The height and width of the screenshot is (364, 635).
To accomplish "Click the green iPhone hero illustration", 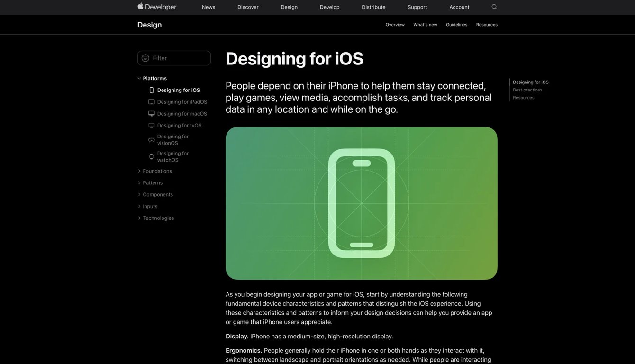I will click(x=362, y=203).
